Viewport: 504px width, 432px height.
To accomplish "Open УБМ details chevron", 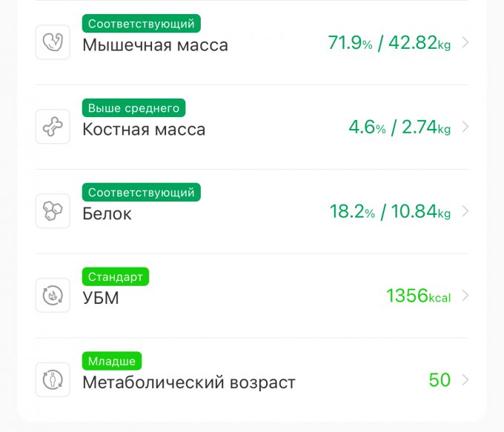I will tap(465, 296).
